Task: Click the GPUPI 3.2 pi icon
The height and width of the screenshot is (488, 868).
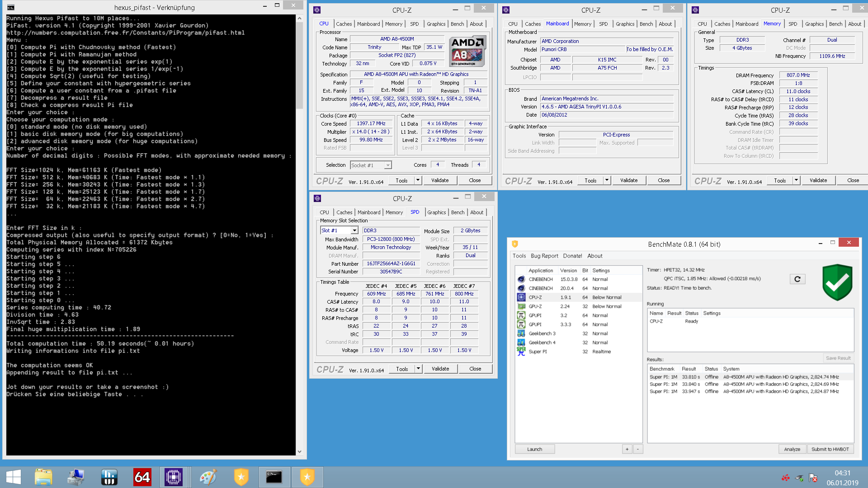Action: pos(521,315)
